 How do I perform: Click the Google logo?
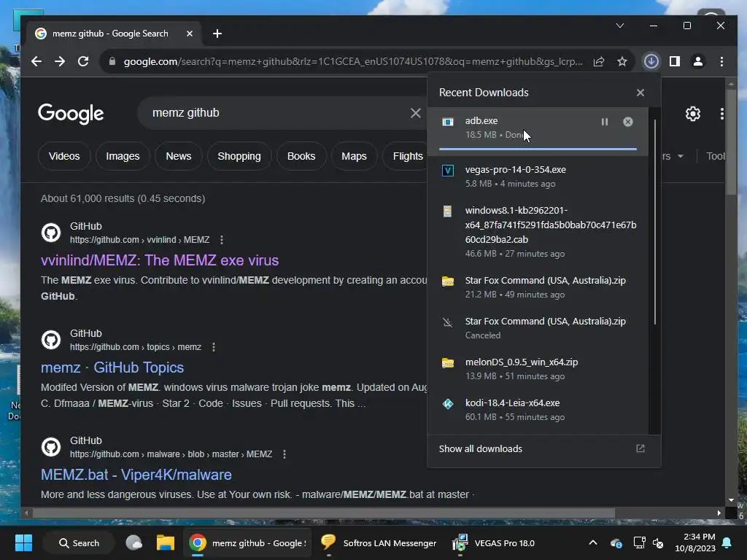coord(71,113)
